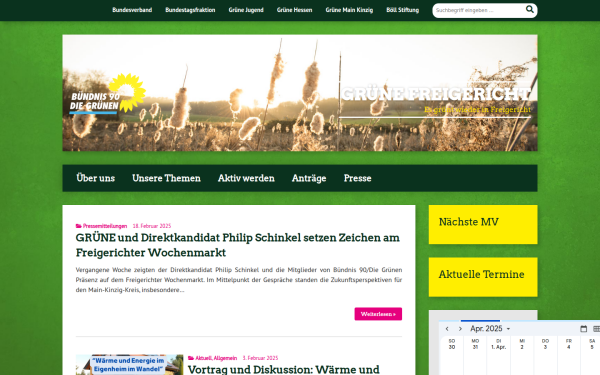Image resolution: width=600 pixels, height=375 pixels.
Task: Click the 18. Februar 2025 date
Action: [152, 226]
